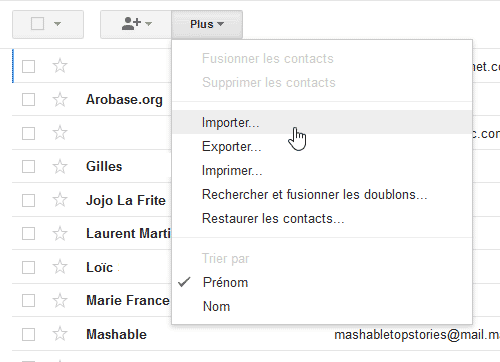Star the Gilles contact
This screenshot has height=362, width=500.
tap(60, 166)
